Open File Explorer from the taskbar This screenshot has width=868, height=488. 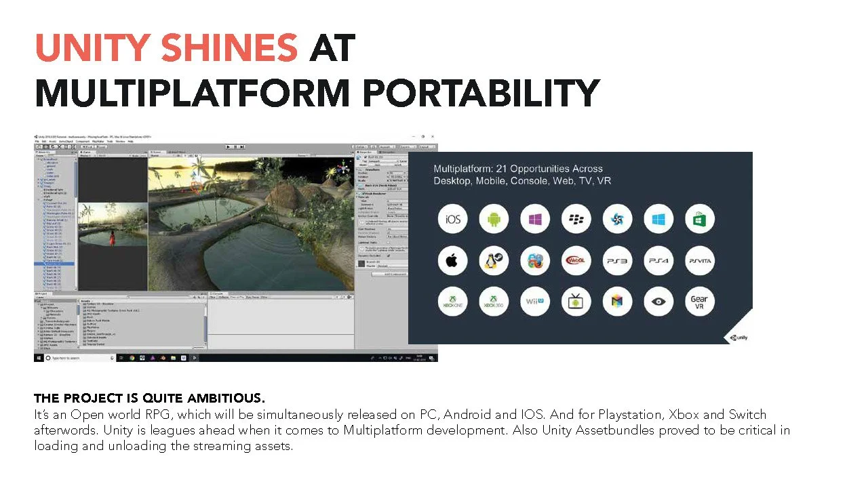[173, 358]
